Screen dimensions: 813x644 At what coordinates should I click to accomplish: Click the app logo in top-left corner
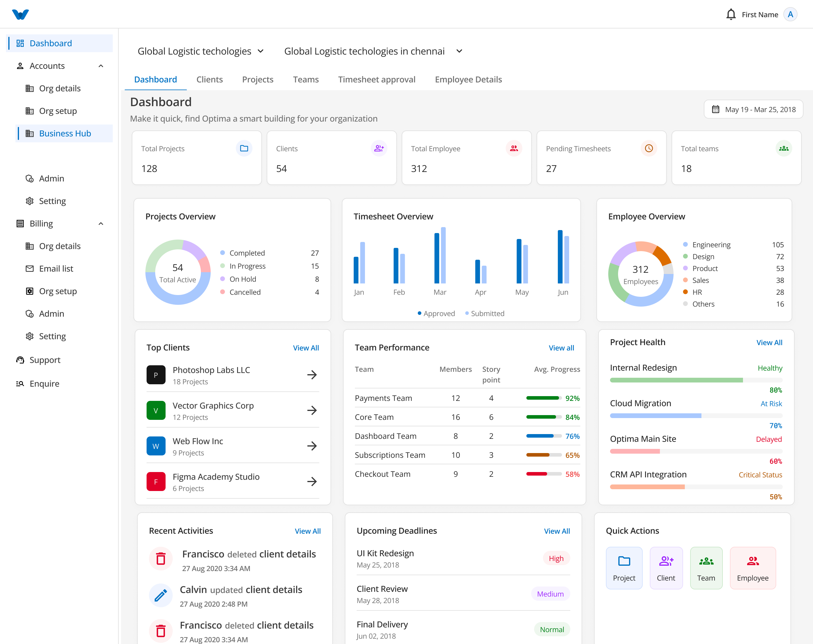[20, 14]
